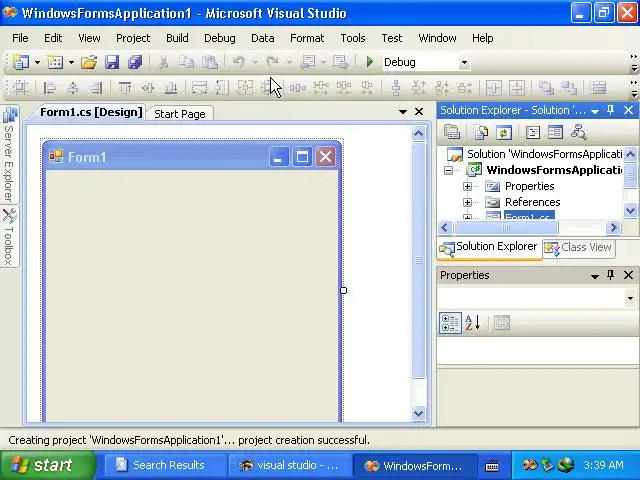Open Search Results taskbar button

165,465
